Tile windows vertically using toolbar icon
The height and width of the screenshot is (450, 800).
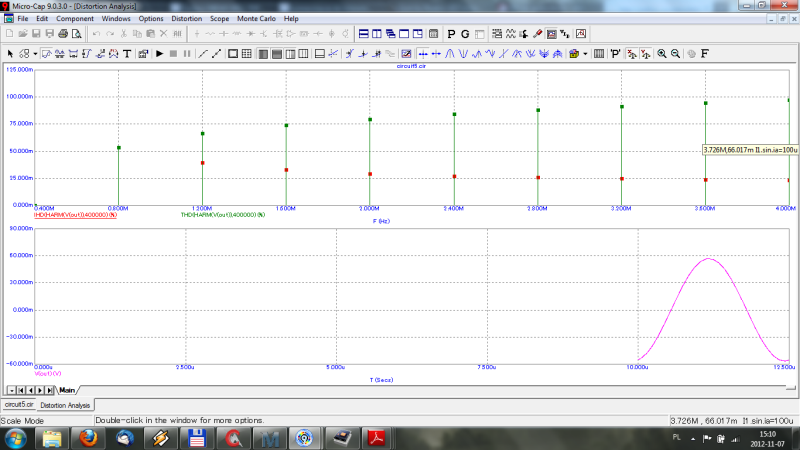coord(377,34)
